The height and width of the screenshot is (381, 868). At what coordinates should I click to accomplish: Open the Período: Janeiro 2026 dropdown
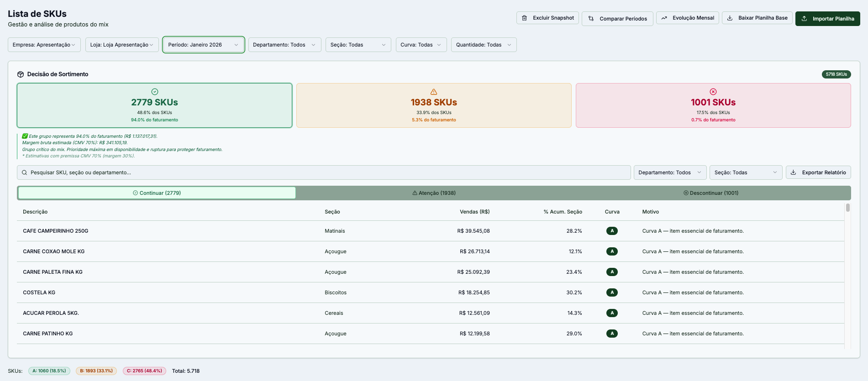[204, 45]
